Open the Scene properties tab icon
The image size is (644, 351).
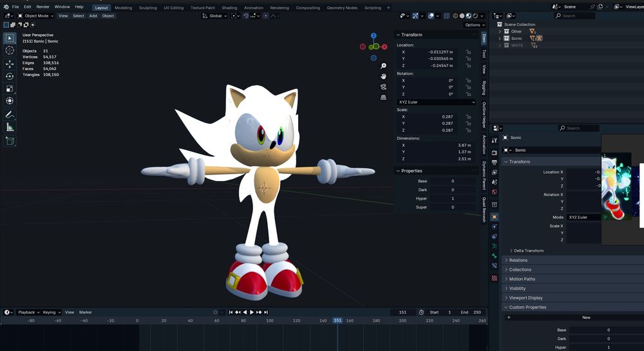tap(495, 182)
